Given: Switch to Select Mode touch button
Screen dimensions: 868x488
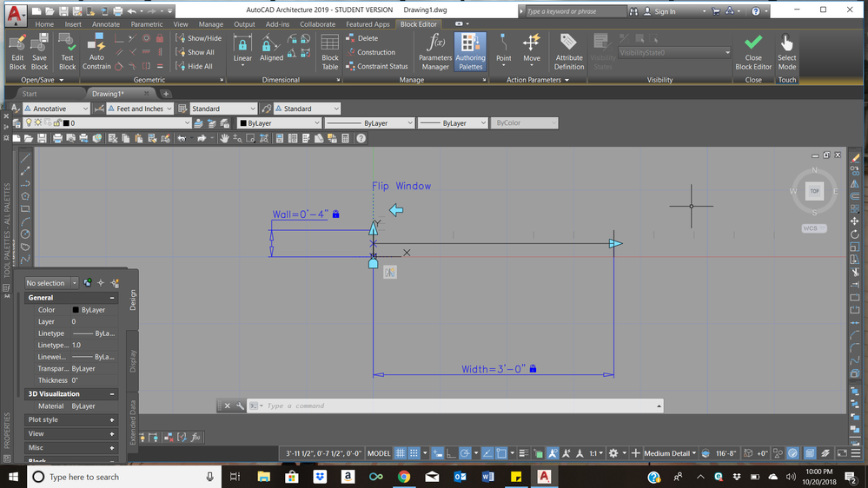Looking at the screenshot, I should (x=786, y=52).
